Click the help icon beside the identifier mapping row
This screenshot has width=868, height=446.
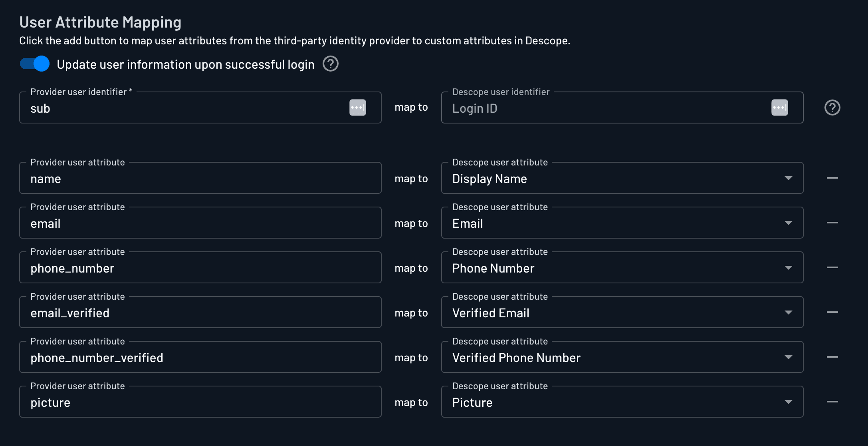click(x=832, y=107)
